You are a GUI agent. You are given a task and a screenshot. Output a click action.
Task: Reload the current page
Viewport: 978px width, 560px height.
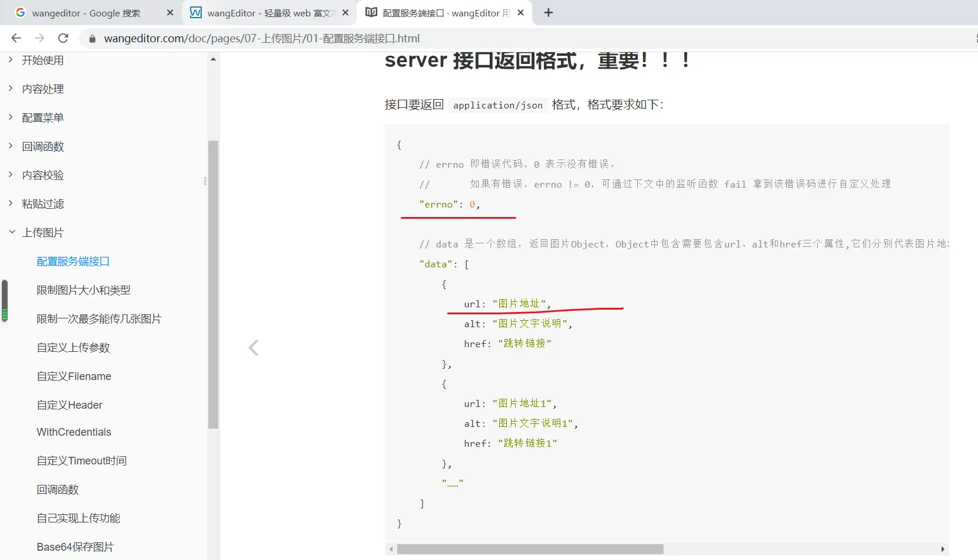pos(63,38)
